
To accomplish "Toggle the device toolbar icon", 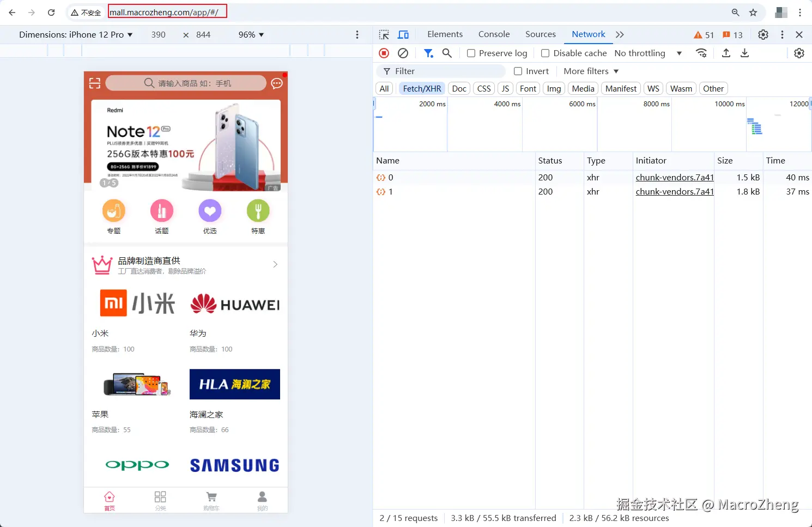I will pyautogui.click(x=403, y=34).
